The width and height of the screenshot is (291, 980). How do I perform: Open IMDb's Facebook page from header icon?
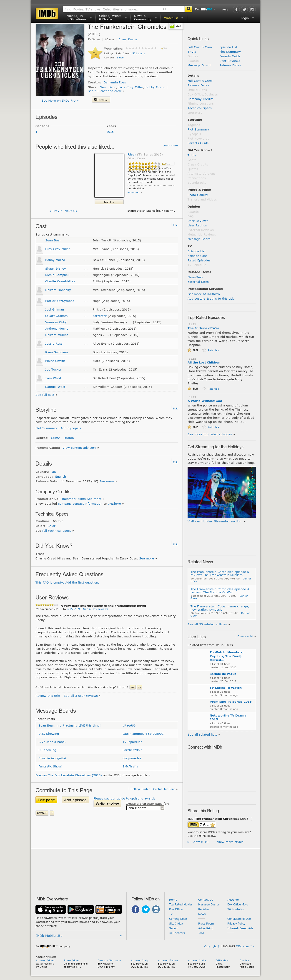point(236,10)
